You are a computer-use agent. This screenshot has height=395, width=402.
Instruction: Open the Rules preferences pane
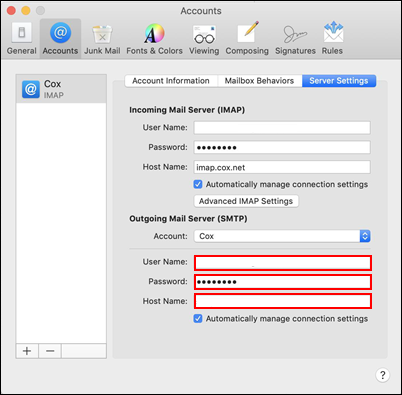pos(332,38)
